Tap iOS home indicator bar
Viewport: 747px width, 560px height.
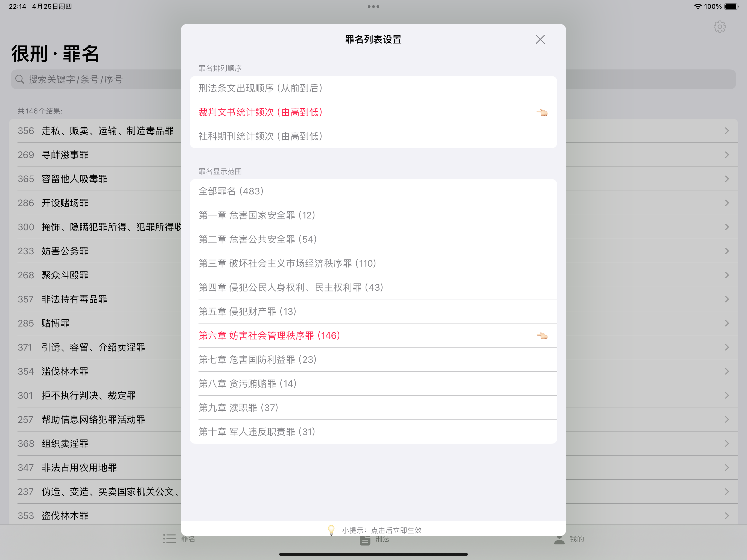click(373, 554)
